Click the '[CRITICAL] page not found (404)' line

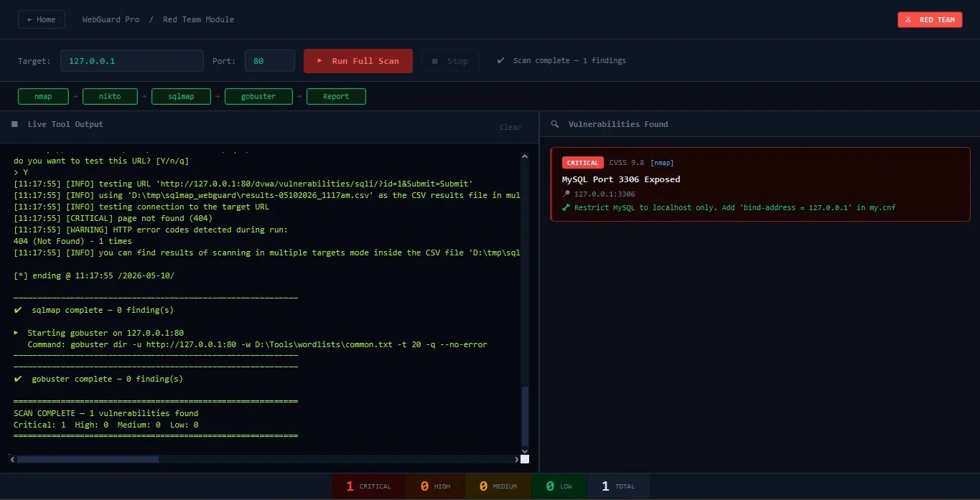point(113,218)
